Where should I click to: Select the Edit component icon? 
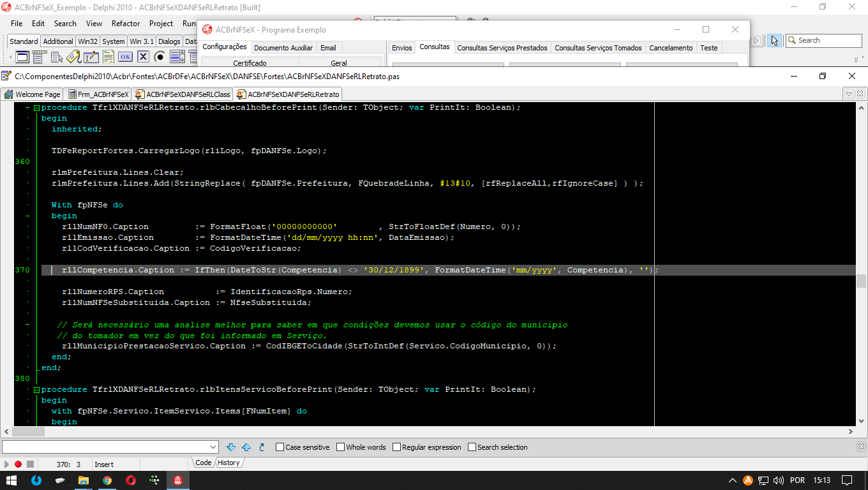(x=91, y=57)
